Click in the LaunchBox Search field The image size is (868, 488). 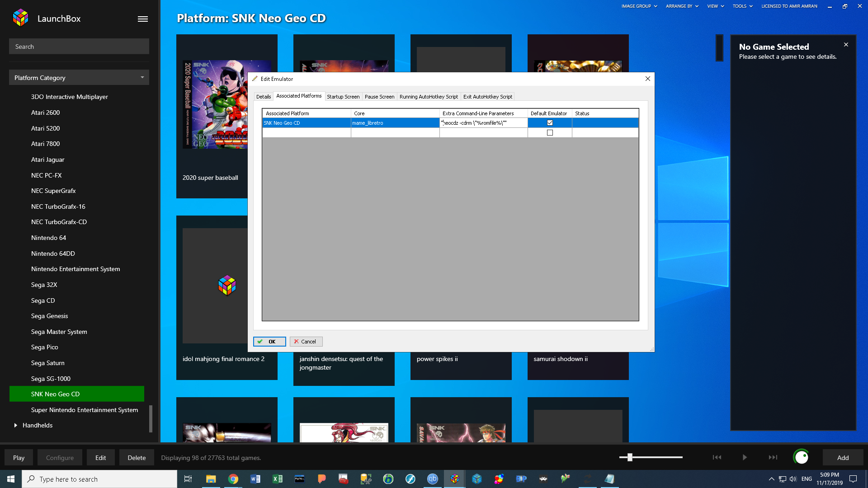[79, 47]
